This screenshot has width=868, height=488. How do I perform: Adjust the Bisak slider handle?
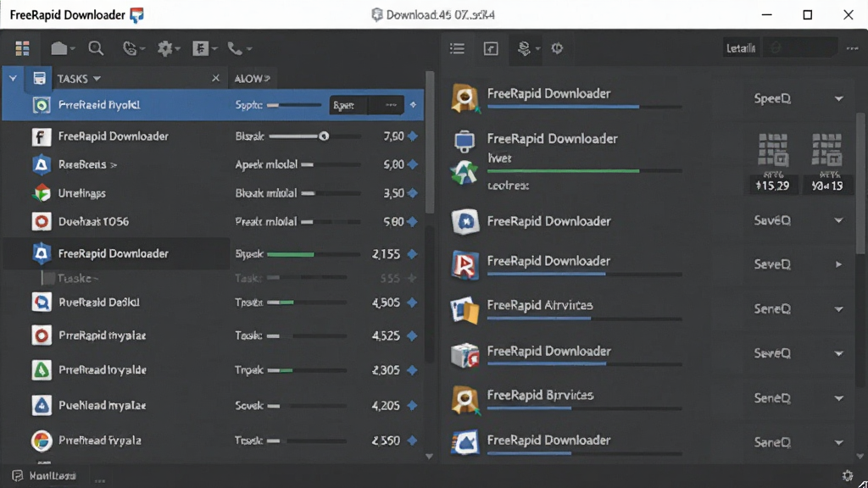pos(324,136)
